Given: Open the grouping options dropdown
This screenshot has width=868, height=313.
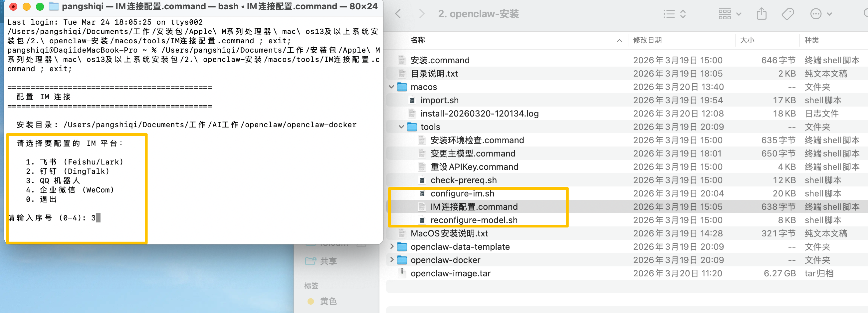Looking at the screenshot, I should (730, 14).
